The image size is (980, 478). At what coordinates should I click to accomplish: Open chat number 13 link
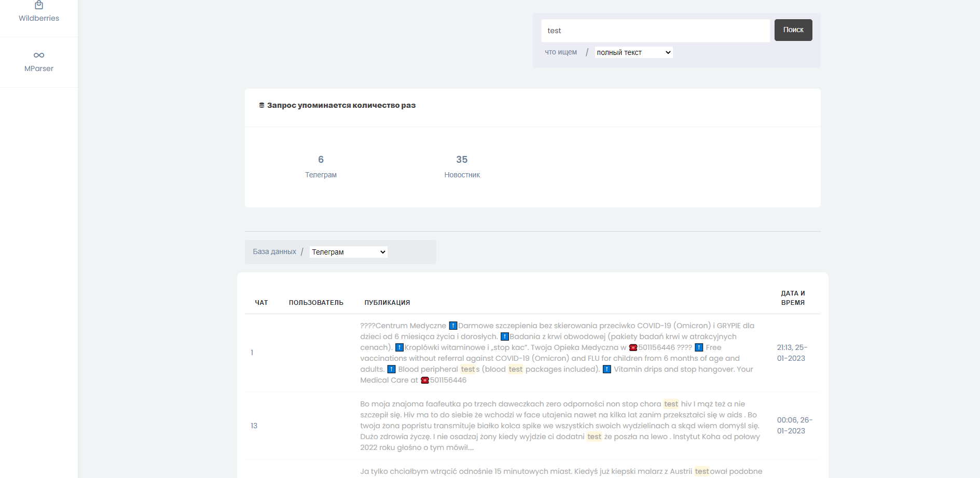(x=254, y=426)
